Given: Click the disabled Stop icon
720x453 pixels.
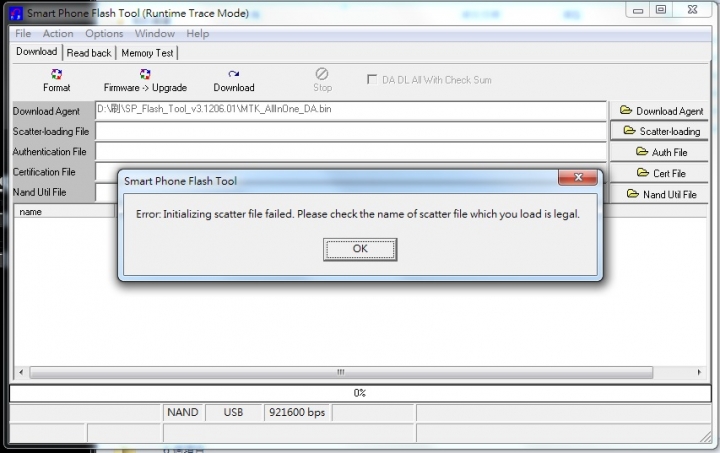Looking at the screenshot, I should (x=322, y=73).
